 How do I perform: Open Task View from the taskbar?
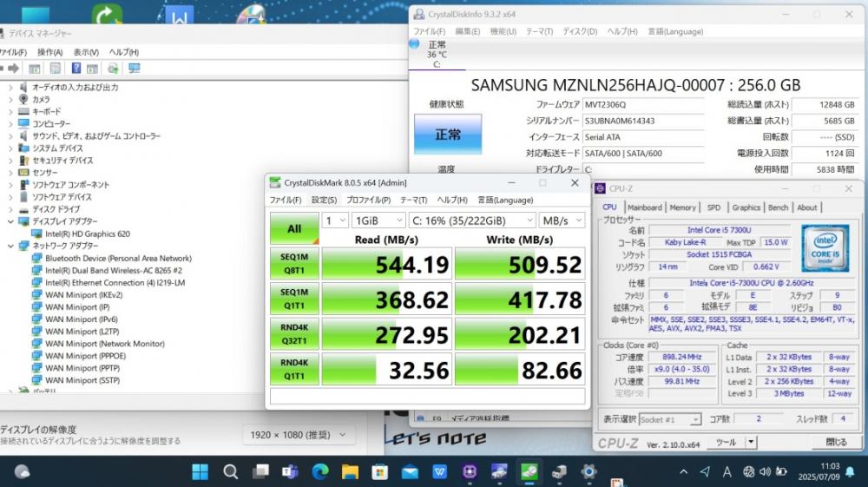click(260, 471)
